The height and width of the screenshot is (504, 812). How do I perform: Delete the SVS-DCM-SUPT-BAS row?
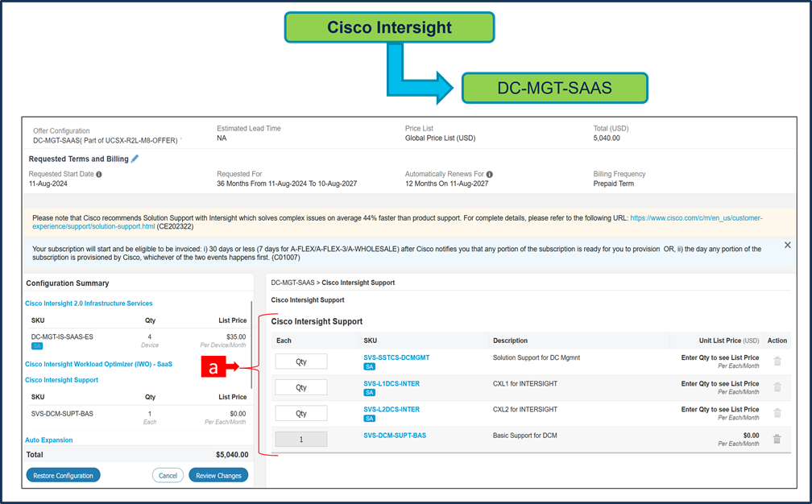777,439
